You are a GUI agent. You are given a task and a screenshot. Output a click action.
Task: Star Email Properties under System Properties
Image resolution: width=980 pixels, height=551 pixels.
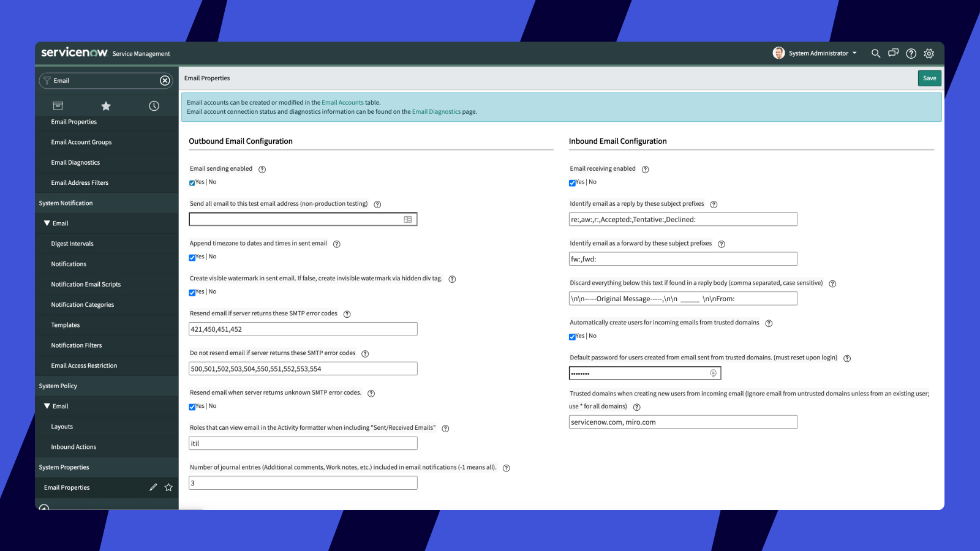[x=168, y=487]
